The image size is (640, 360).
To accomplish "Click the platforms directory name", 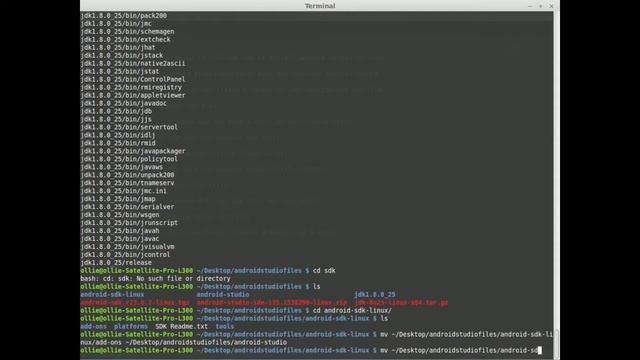I will pos(131,326).
